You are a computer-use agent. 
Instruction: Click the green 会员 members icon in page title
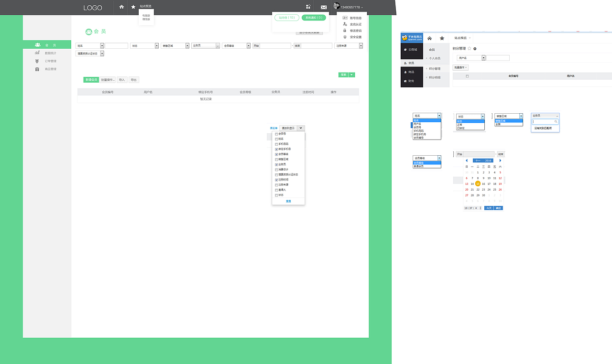[88, 32]
